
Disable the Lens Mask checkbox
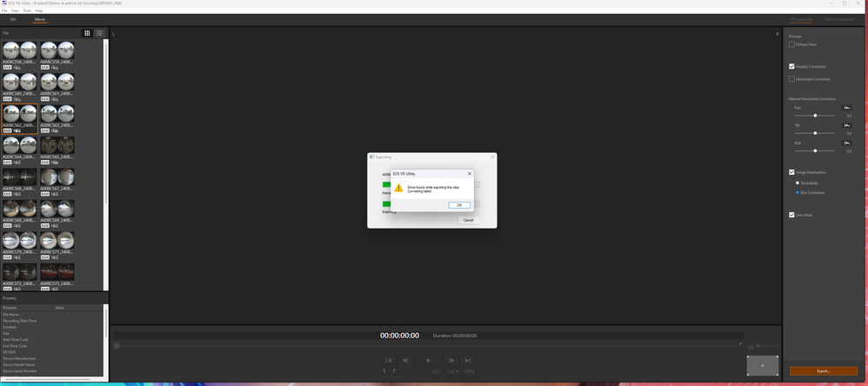[792, 215]
